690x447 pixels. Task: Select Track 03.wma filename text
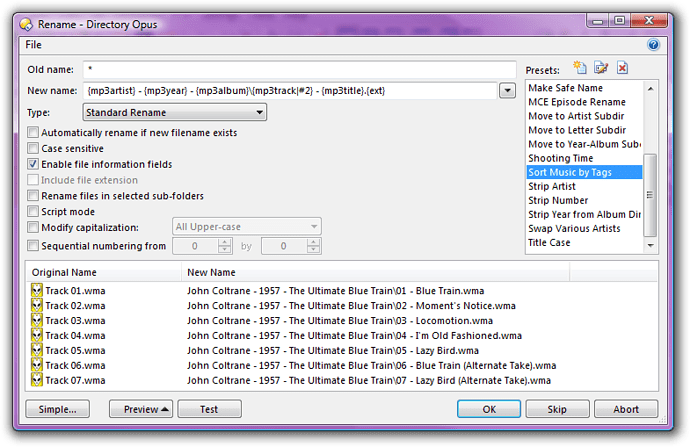tap(75, 321)
